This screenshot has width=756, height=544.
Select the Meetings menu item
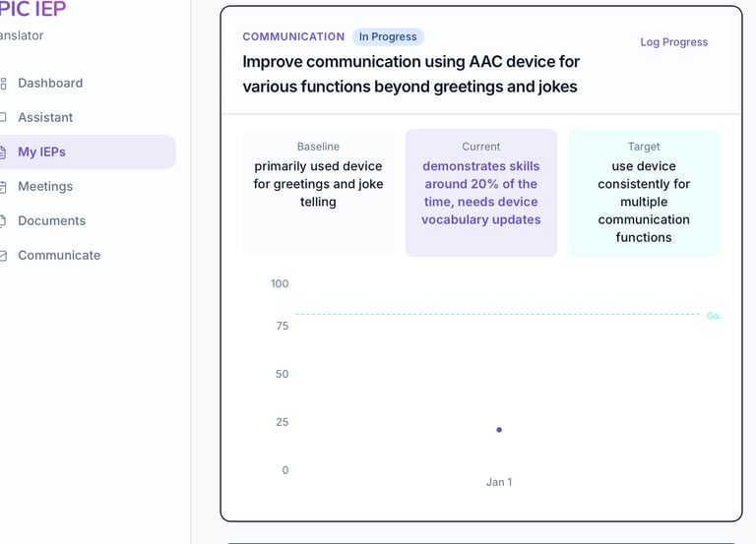coord(45,187)
